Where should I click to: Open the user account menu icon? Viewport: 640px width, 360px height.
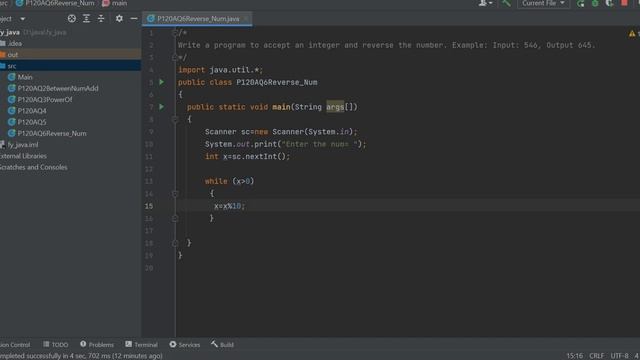tap(485, 3)
